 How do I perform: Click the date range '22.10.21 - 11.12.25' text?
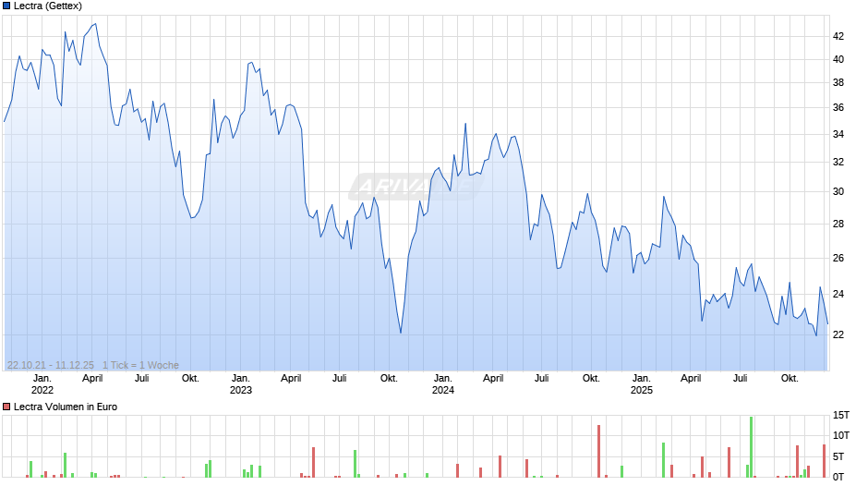point(51,365)
